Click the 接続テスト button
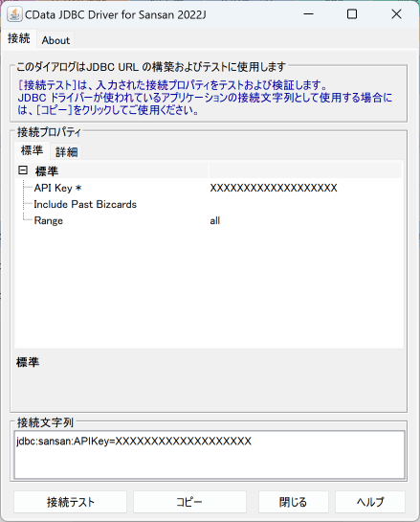Image resolution: width=420 pixels, height=522 pixels. coord(70,502)
